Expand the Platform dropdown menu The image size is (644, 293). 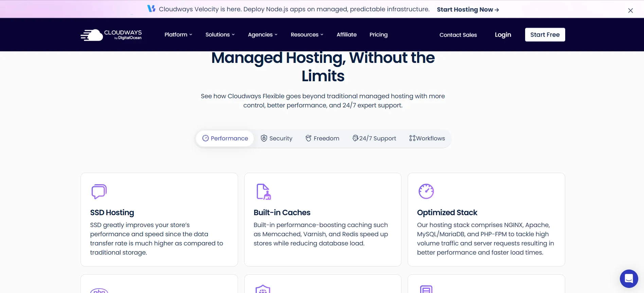(x=178, y=35)
